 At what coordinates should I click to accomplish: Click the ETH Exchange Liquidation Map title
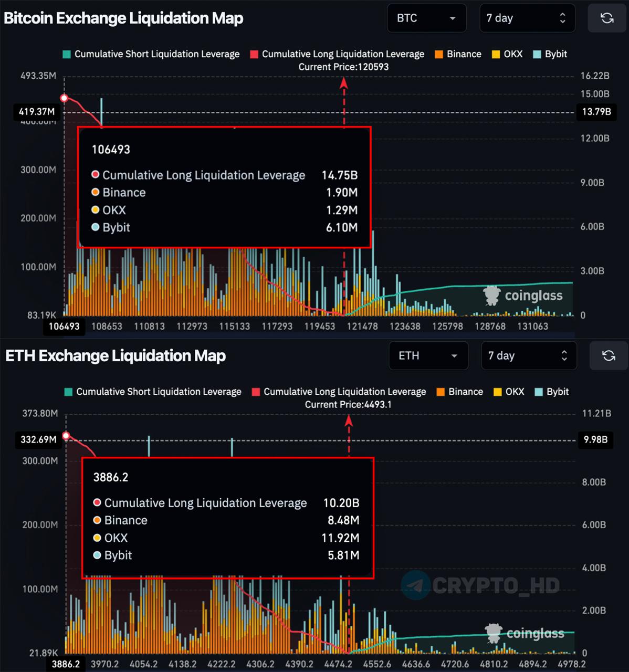[116, 356]
